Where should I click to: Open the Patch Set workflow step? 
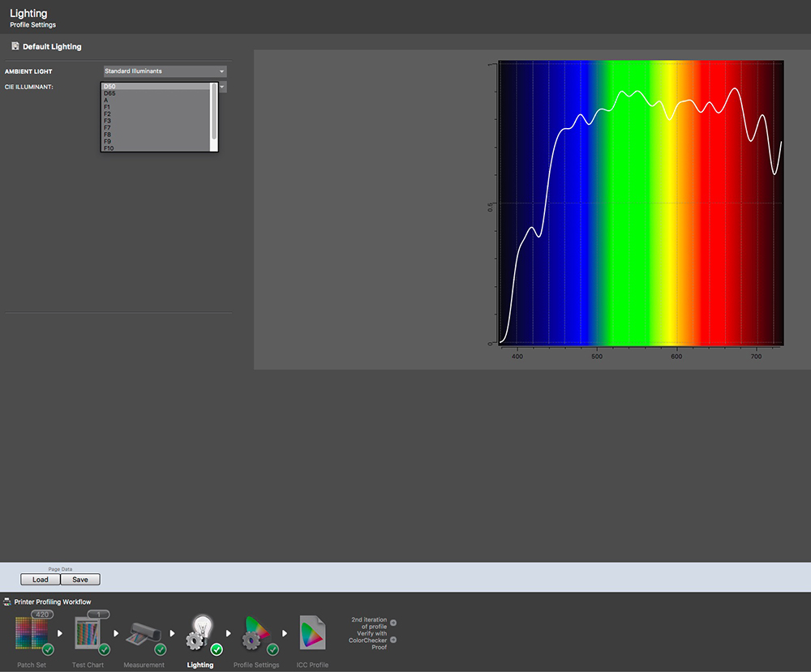tap(32, 635)
